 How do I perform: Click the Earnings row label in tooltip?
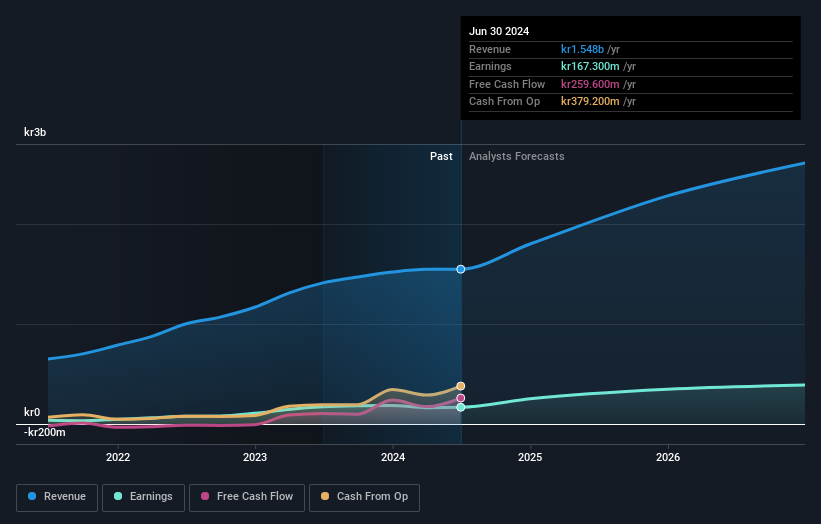pyautogui.click(x=490, y=66)
